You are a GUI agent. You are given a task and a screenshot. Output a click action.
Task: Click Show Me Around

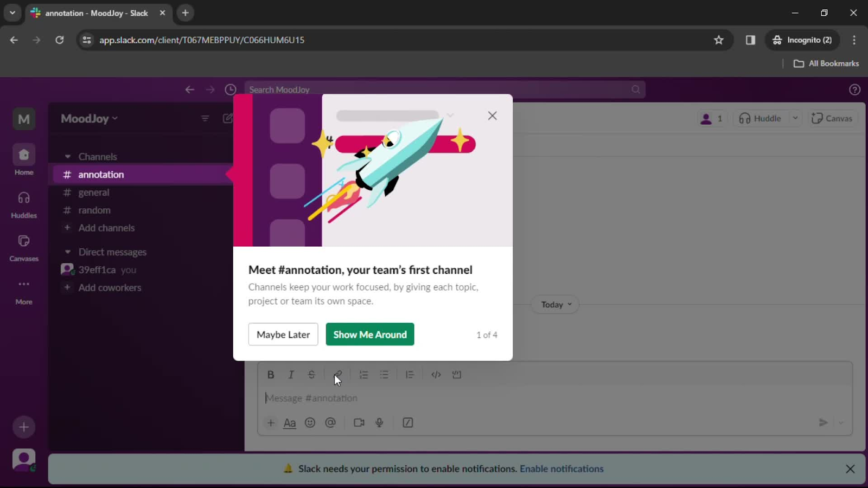(370, 335)
